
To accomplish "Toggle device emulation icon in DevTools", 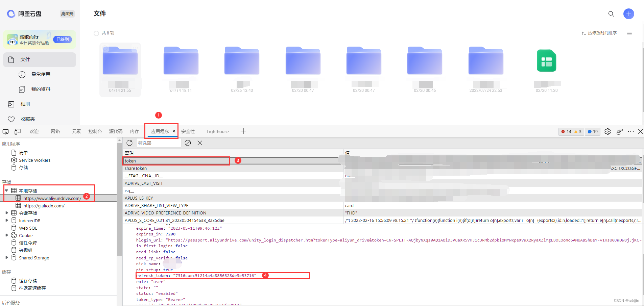I will coord(18,132).
